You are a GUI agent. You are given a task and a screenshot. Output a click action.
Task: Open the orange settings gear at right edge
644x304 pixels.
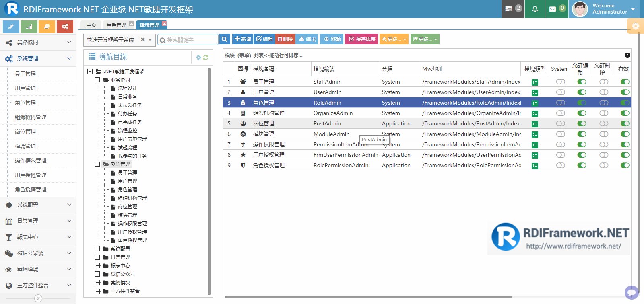636,26
